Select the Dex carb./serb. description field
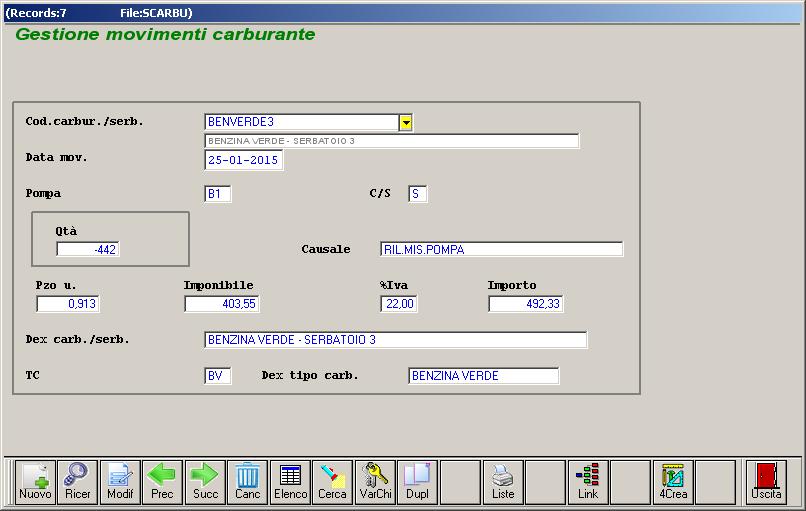This screenshot has width=806, height=511. (x=395, y=340)
